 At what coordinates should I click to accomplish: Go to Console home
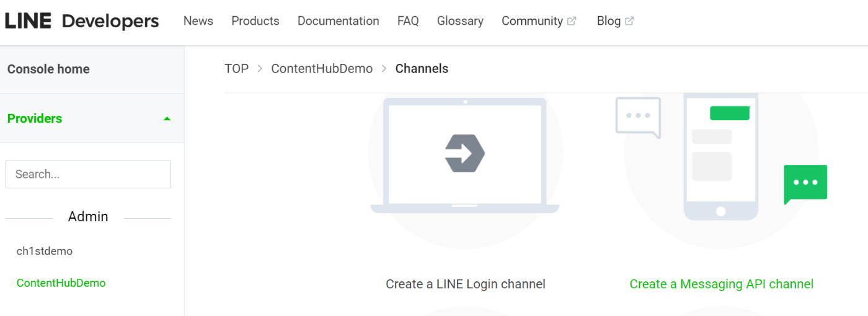[48, 69]
